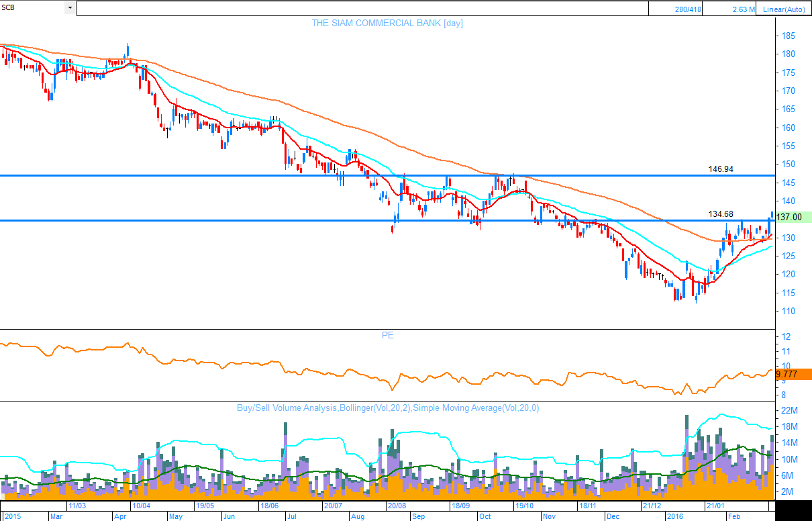Screen dimensions: 812x521
Task: Click the 10/04 date marker
Action: pyautogui.click(x=141, y=506)
